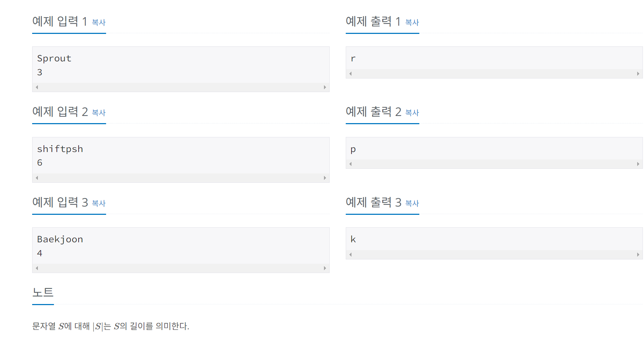Screen dimensions: 644x339
Task: Click the note sentence explaining |S|
Action: 111,325
